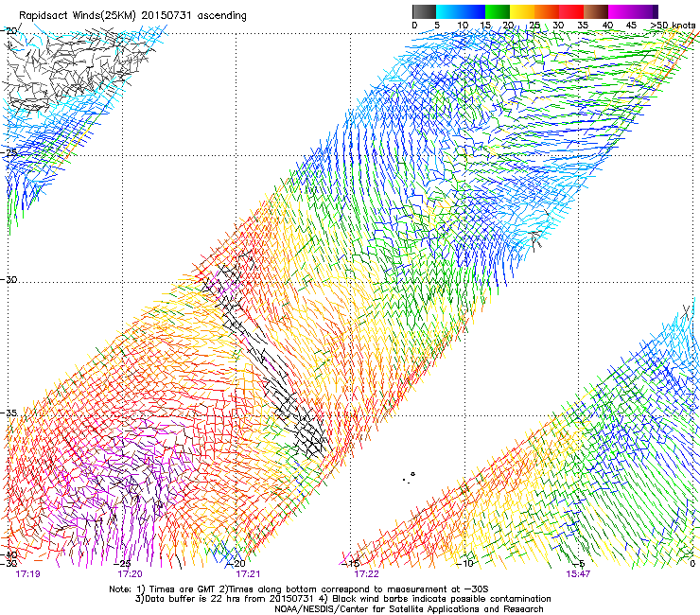
Task: Click the -20 longitude label on bottom axis
Action: pyautogui.click(x=237, y=564)
